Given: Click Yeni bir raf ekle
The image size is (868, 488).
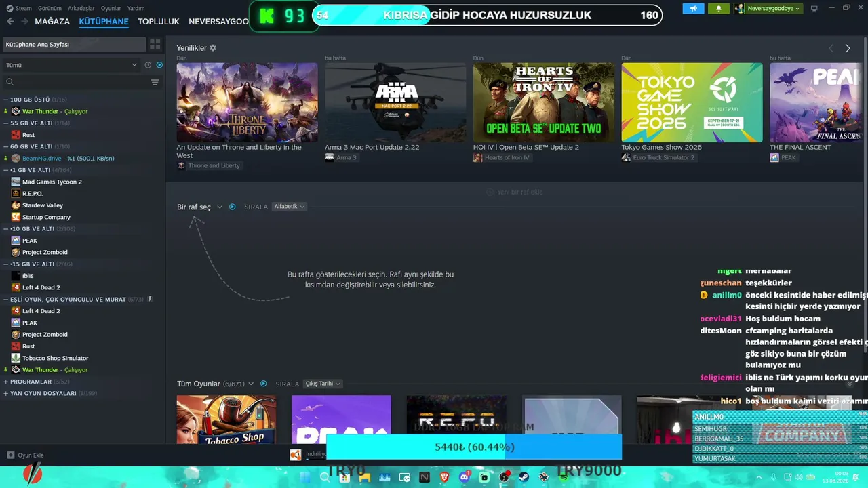Looking at the screenshot, I should [x=515, y=192].
